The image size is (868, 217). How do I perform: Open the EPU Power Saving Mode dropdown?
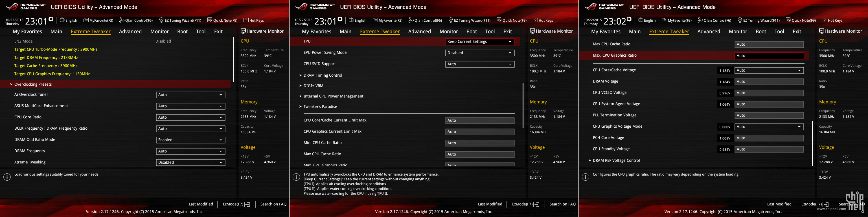[480, 53]
